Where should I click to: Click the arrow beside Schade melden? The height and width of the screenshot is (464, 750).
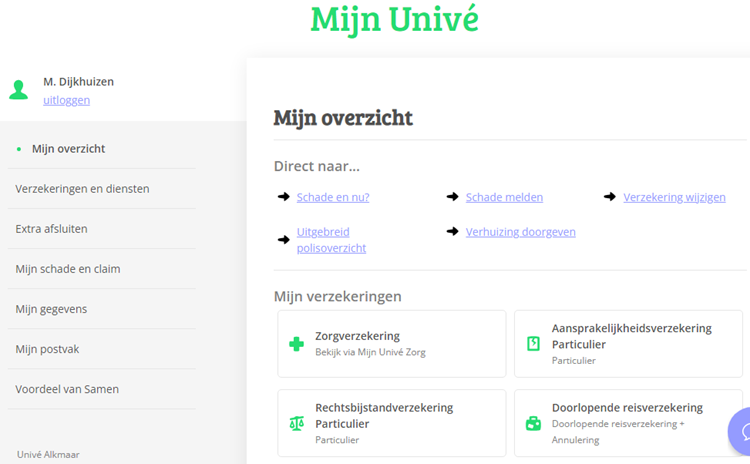coord(452,197)
